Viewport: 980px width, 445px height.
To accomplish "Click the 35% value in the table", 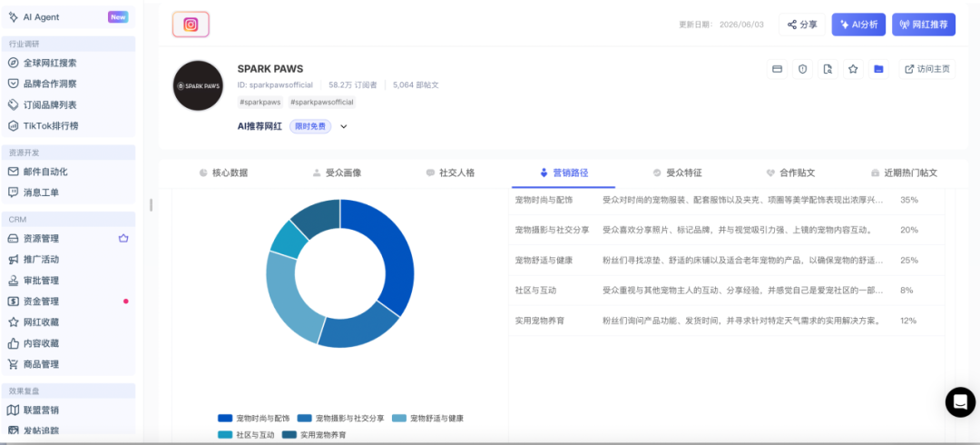I will pos(908,200).
